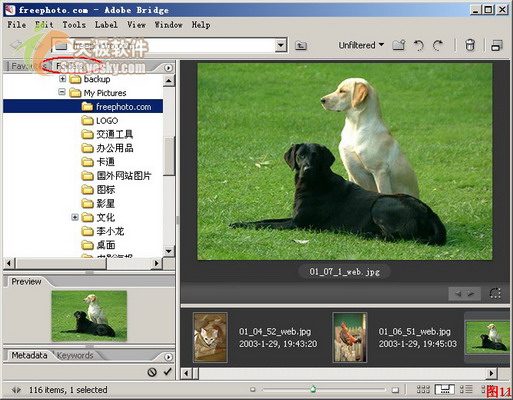Collapse the My Pictures folder
Image resolution: width=513 pixels, height=400 pixels.
point(62,92)
